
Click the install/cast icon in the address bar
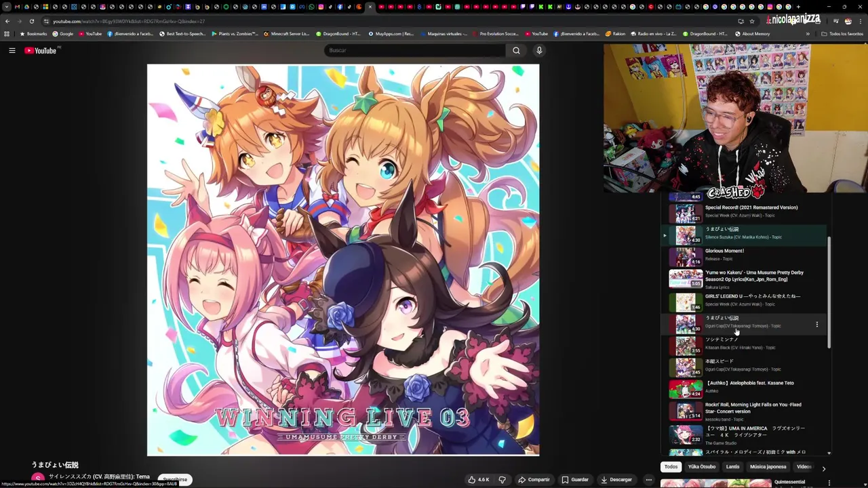click(741, 21)
